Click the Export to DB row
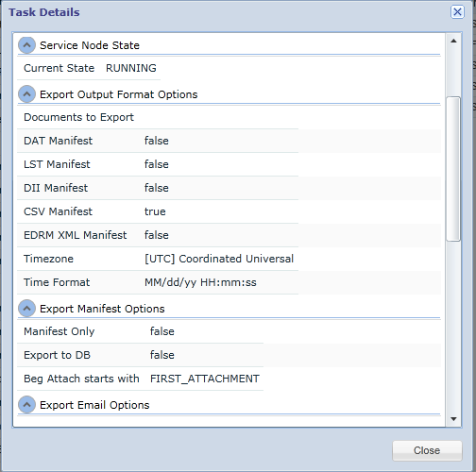This screenshot has width=476, height=472. point(141,355)
